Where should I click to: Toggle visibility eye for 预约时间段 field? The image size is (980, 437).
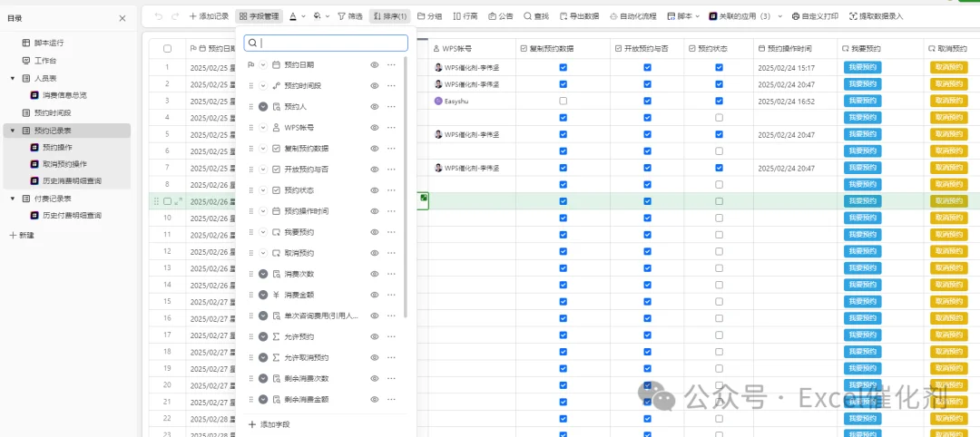click(x=375, y=85)
